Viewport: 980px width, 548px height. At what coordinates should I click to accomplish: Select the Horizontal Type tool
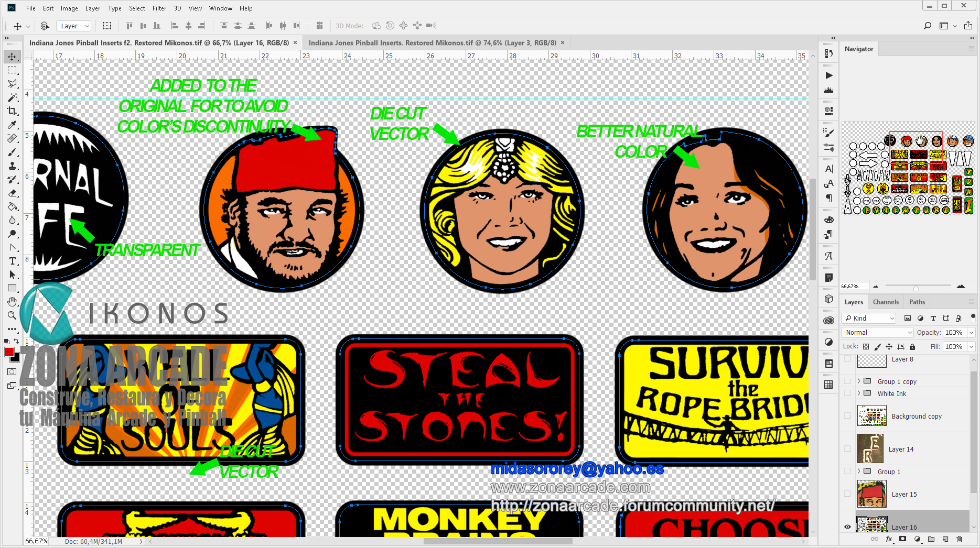click(x=12, y=260)
